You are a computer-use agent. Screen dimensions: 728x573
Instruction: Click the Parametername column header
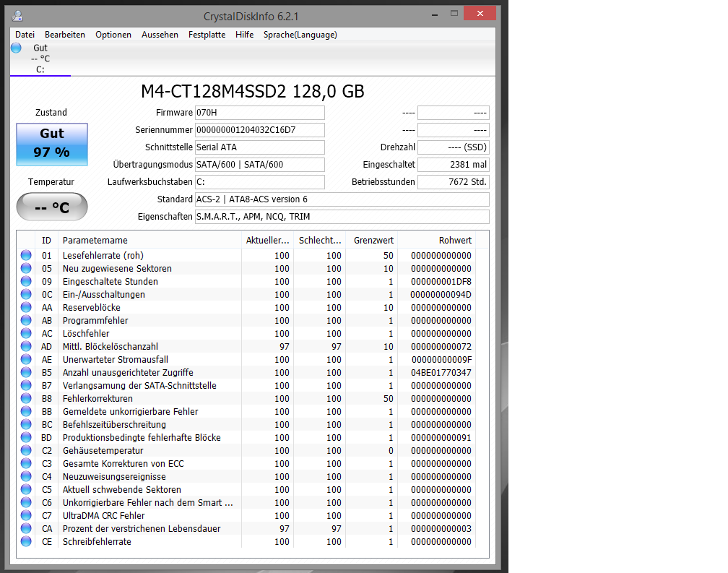tap(149, 241)
